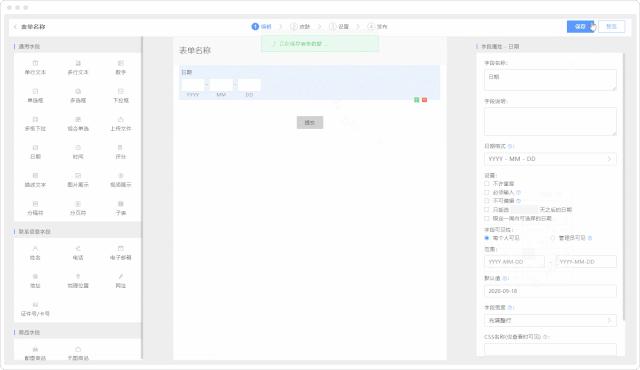Add a 单行文本 single-line text field
This screenshot has width=640, height=370.
(35, 68)
